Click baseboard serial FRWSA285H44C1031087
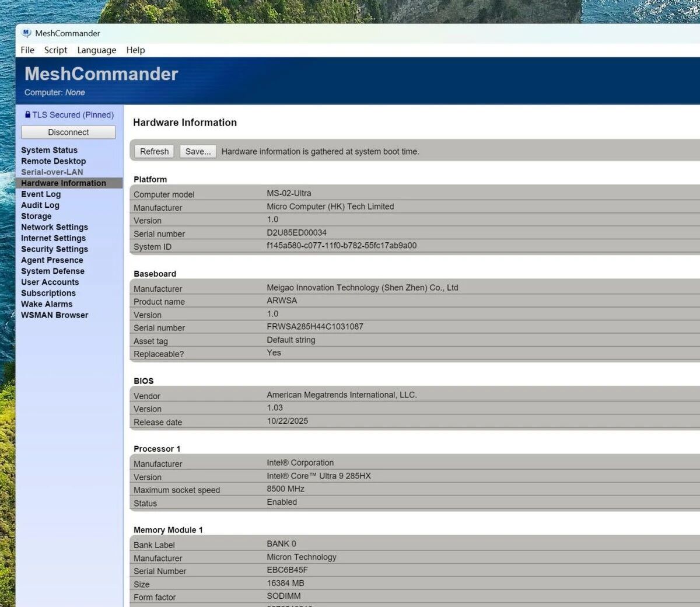Image resolution: width=700 pixels, height=607 pixels. click(314, 327)
